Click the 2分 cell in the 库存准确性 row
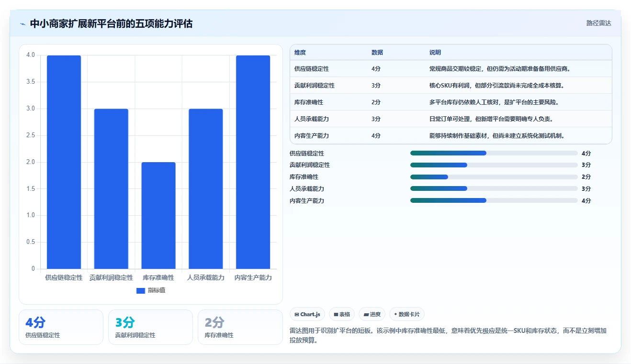Screen dimensions: 631x364 pos(376,102)
